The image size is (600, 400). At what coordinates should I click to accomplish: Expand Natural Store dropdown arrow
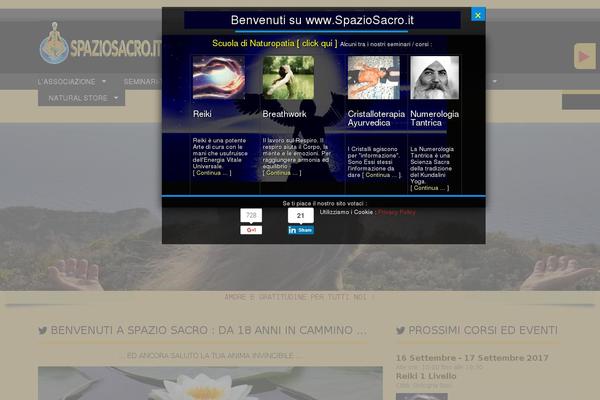116,98
